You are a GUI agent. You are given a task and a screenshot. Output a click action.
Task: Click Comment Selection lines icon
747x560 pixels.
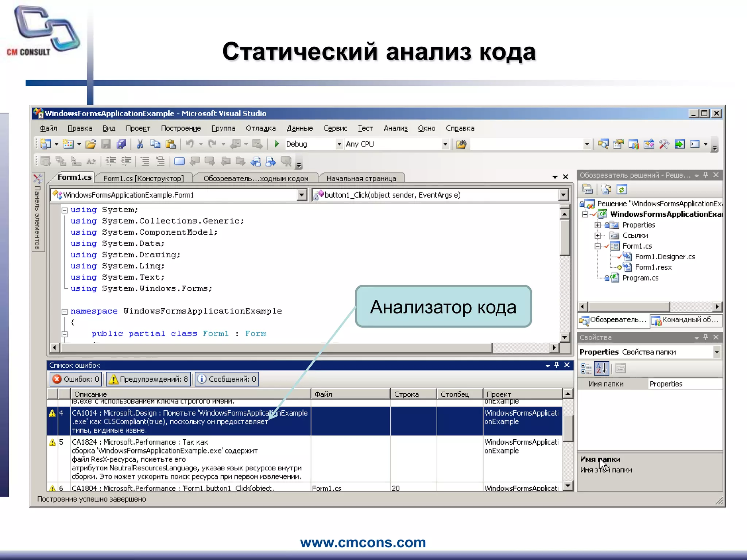point(145,161)
